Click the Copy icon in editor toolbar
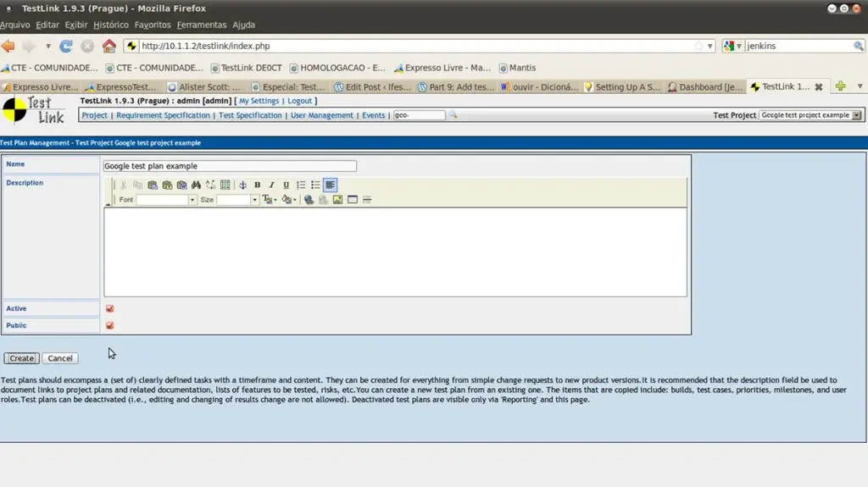 click(138, 185)
